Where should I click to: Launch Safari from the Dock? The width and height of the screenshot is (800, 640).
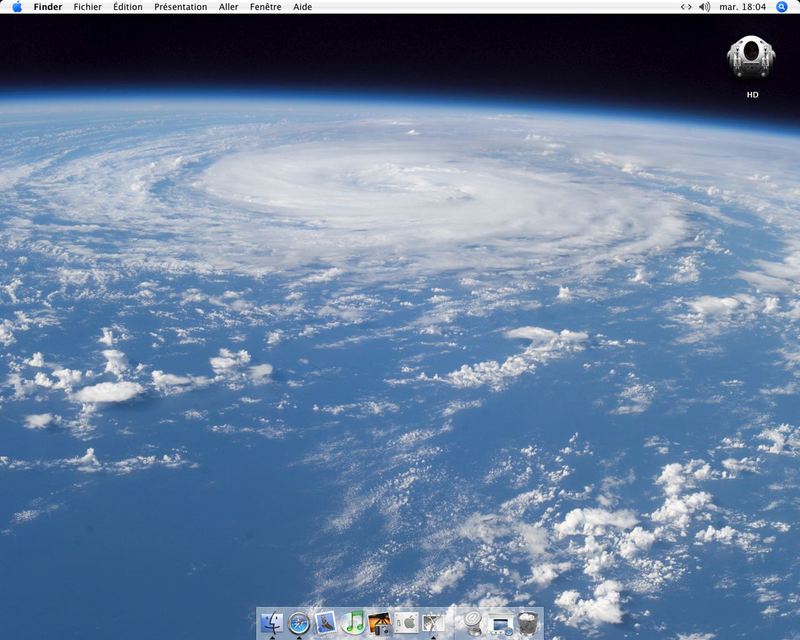pos(298,624)
